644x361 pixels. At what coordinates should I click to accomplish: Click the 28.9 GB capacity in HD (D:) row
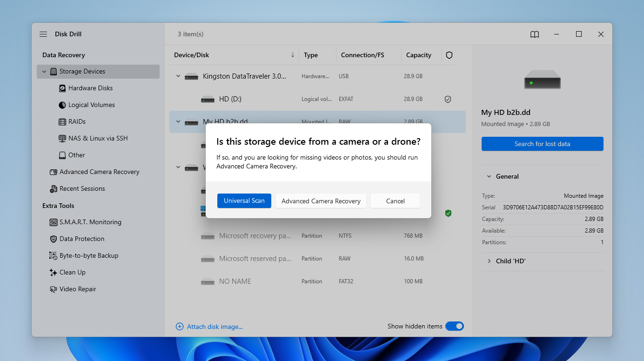click(413, 99)
